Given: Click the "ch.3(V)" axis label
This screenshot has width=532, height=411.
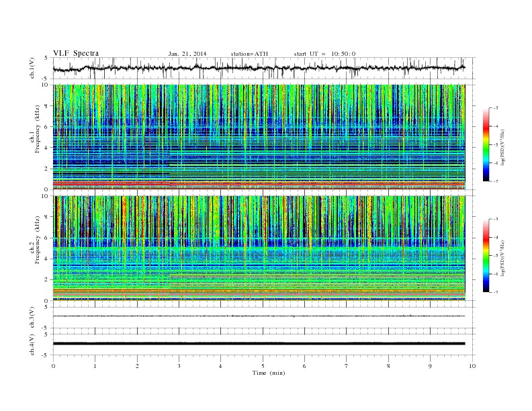Looking at the screenshot, I should (x=32, y=318).
